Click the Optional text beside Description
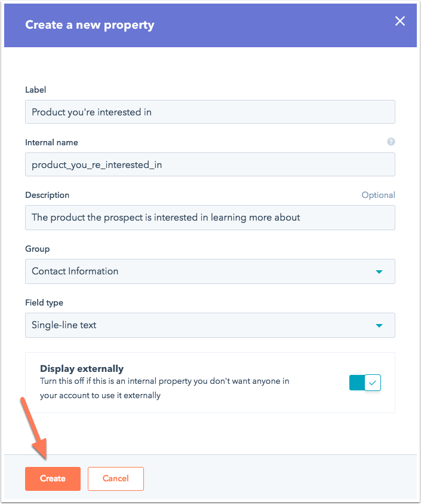Image resolution: width=421 pixels, height=504 pixels. (x=378, y=195)
